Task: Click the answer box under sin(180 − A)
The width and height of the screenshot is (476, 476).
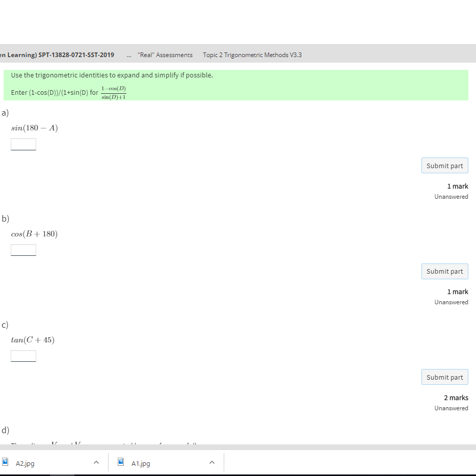Action: pos(23,144)
